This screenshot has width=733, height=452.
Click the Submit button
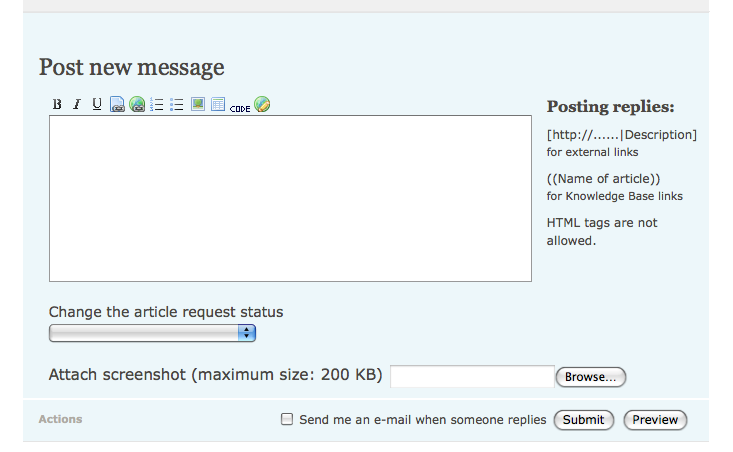click(x=583, y=420)
